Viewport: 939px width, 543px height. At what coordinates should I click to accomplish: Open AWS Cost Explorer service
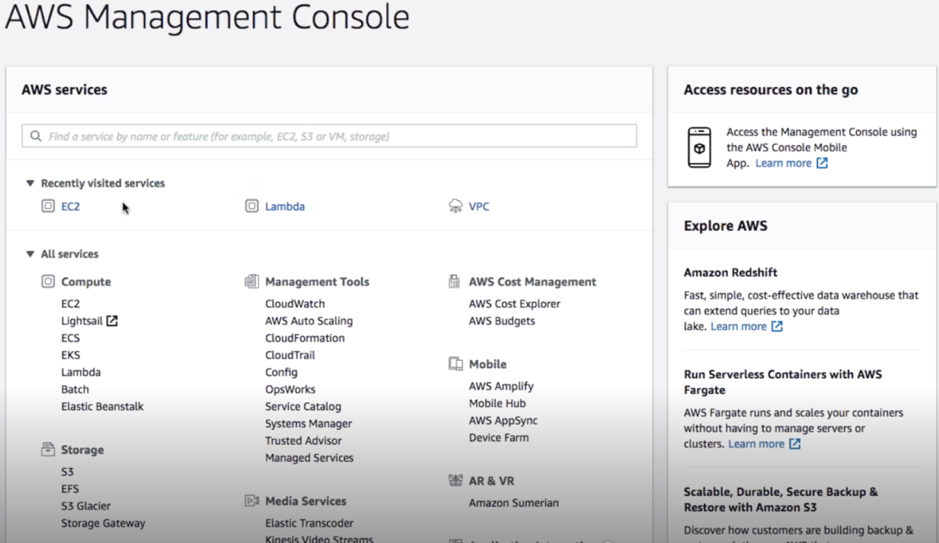[514, 304]
